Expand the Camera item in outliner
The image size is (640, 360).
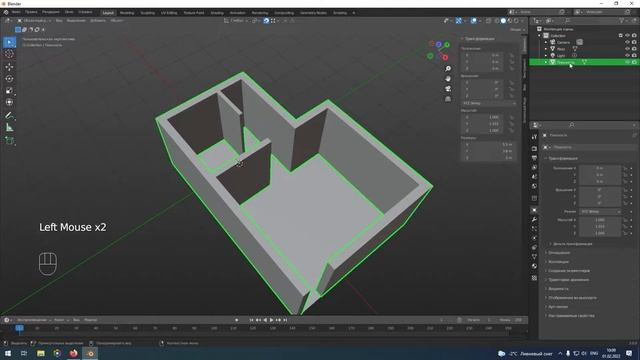(x=546, y=42)
